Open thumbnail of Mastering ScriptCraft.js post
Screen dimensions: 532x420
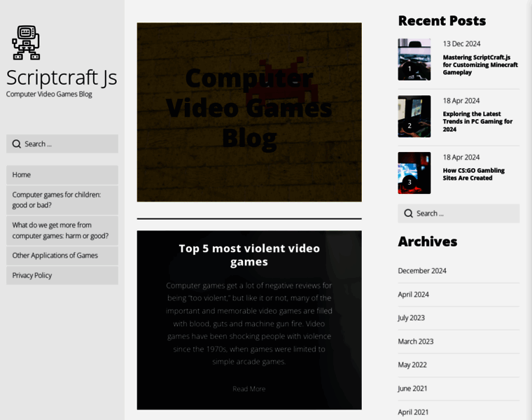click(x=414, y=59)
